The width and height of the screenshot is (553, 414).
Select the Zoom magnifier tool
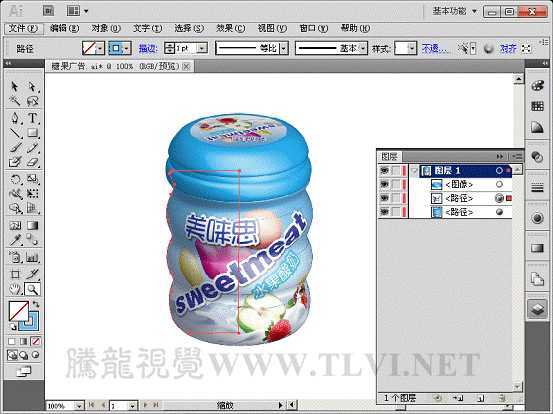[x=32, y=289]
